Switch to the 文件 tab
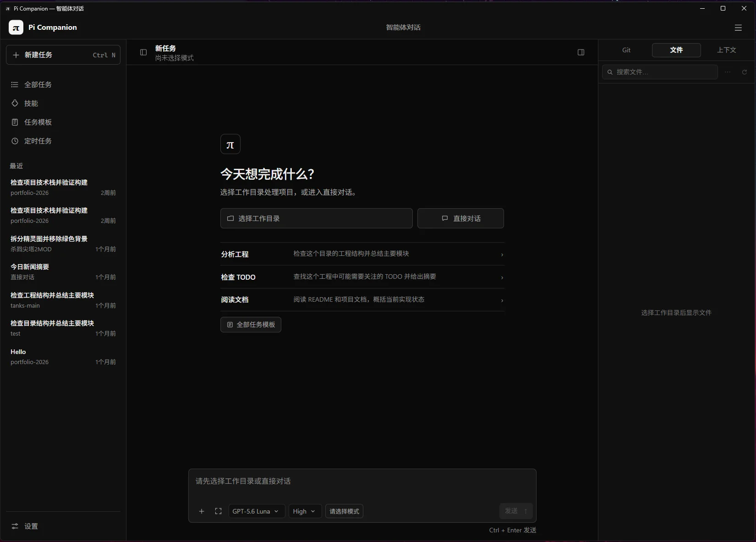Screen dimensions: 756x542 point(676,50)
